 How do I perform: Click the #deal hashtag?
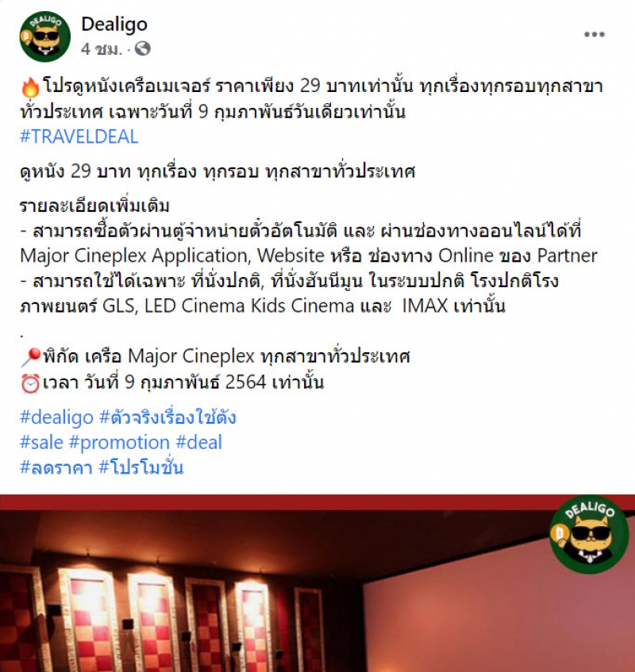pyautogui.click(x=199, y=442)
